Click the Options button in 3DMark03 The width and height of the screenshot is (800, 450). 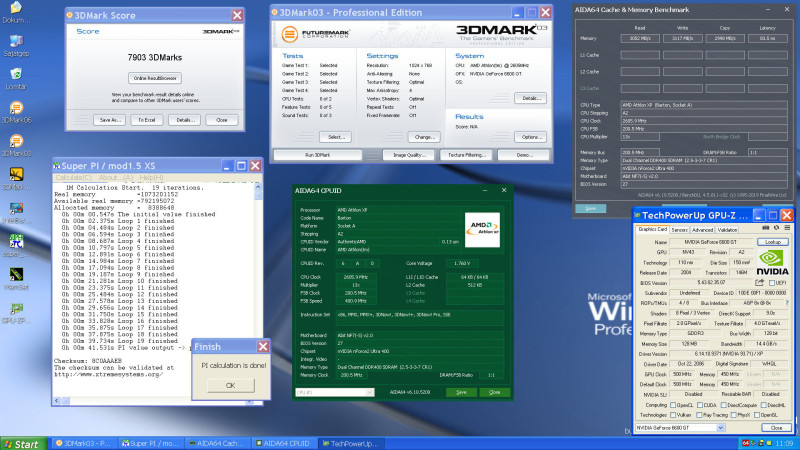click(531, 137)
